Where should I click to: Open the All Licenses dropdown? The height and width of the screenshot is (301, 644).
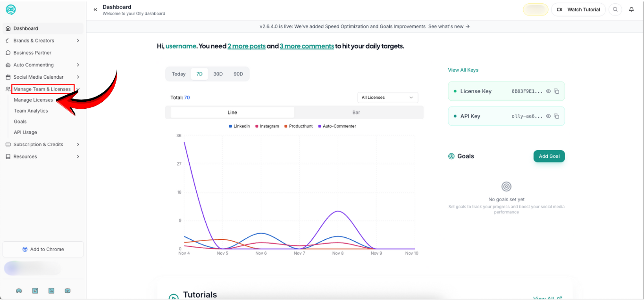(387, 98)
